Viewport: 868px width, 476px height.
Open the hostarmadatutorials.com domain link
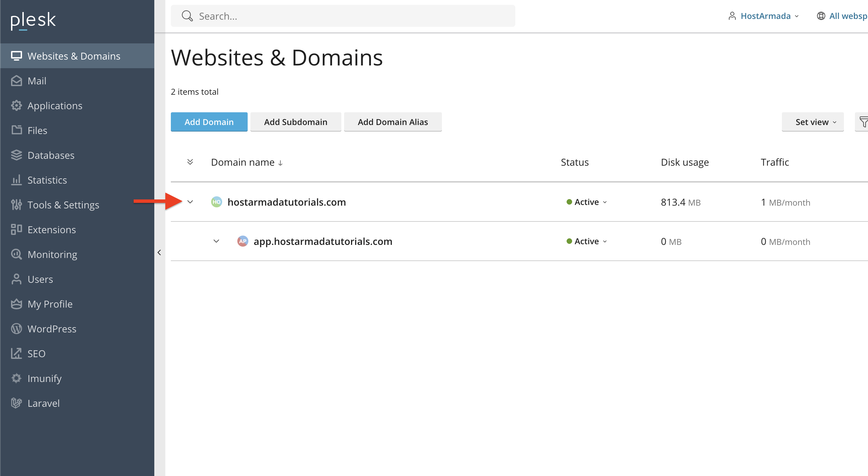point(287,202)
